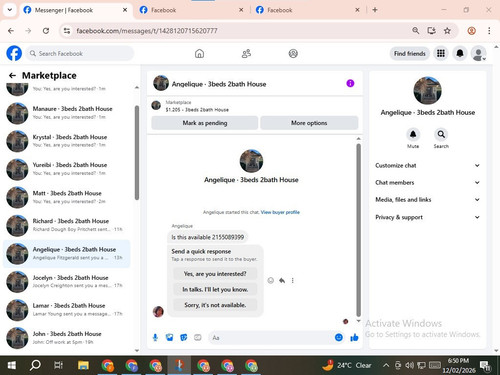The height and width of the screenshot is (375, 500).
Task: Click the Search Facebook field
Action: pyautogui.click(x=80, y=53)
